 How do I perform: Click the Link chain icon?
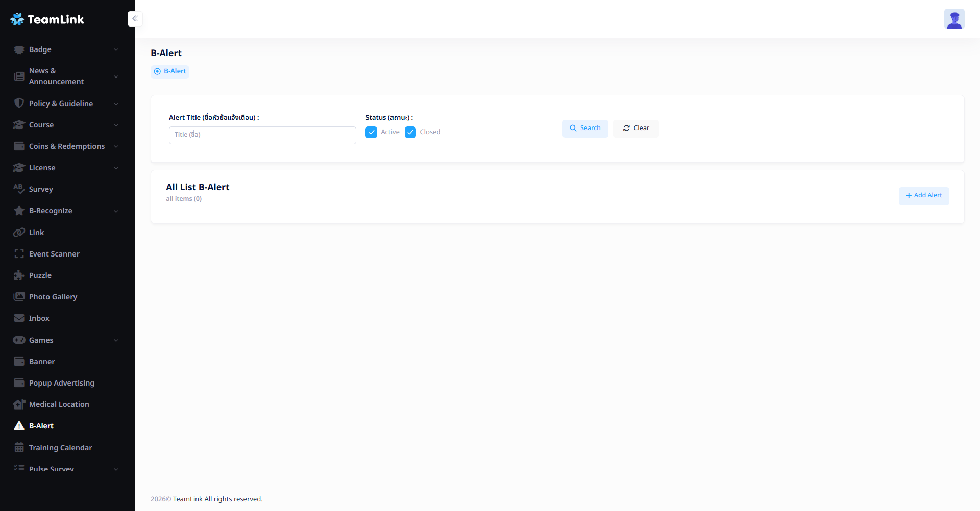19,233
